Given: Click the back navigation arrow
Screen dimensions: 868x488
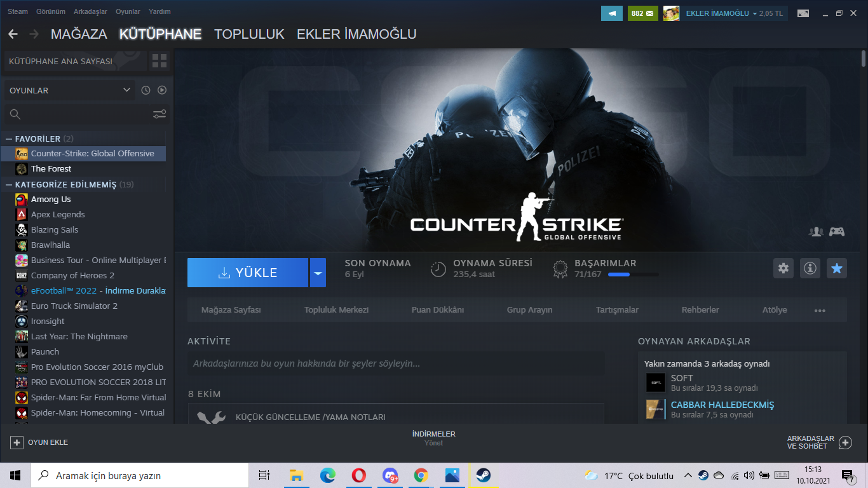Looking at the screenshot, I should (13, 34).
